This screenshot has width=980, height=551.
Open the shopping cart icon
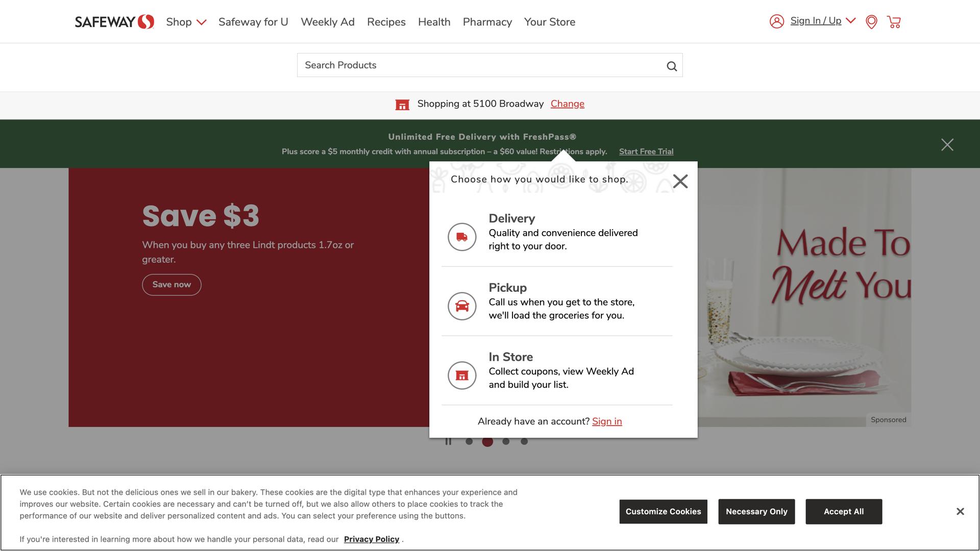click(894, 22)
